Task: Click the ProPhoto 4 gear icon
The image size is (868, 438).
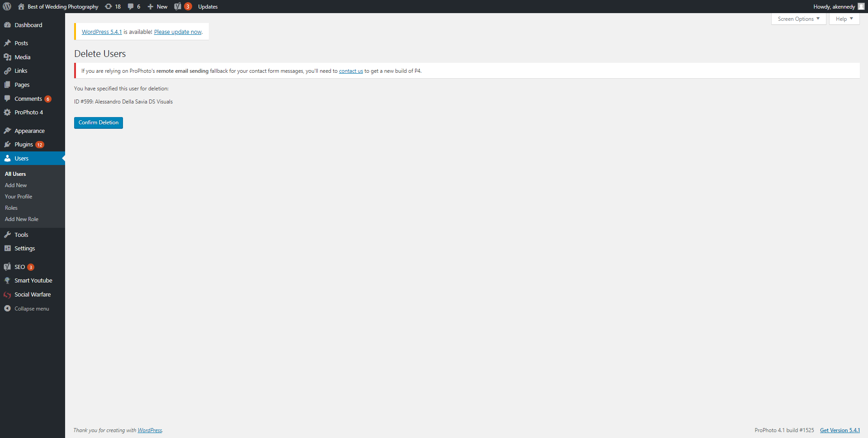Action: click(7, 112)
